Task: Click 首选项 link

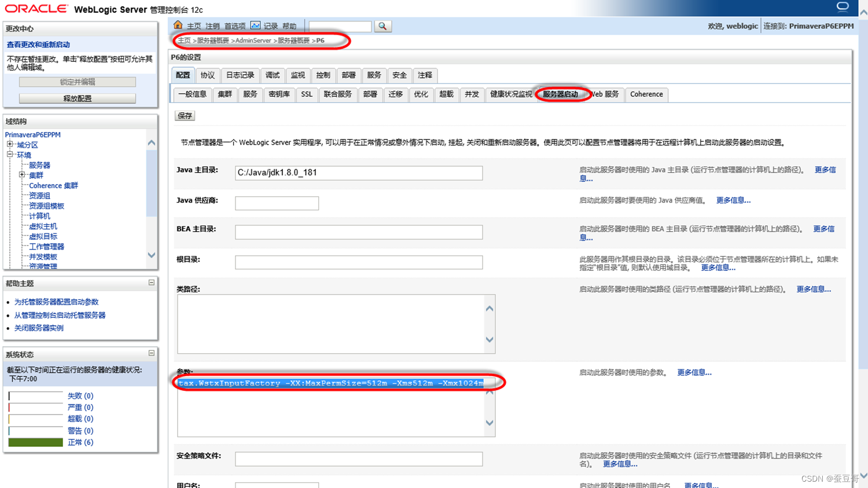Action: point(235,26)
